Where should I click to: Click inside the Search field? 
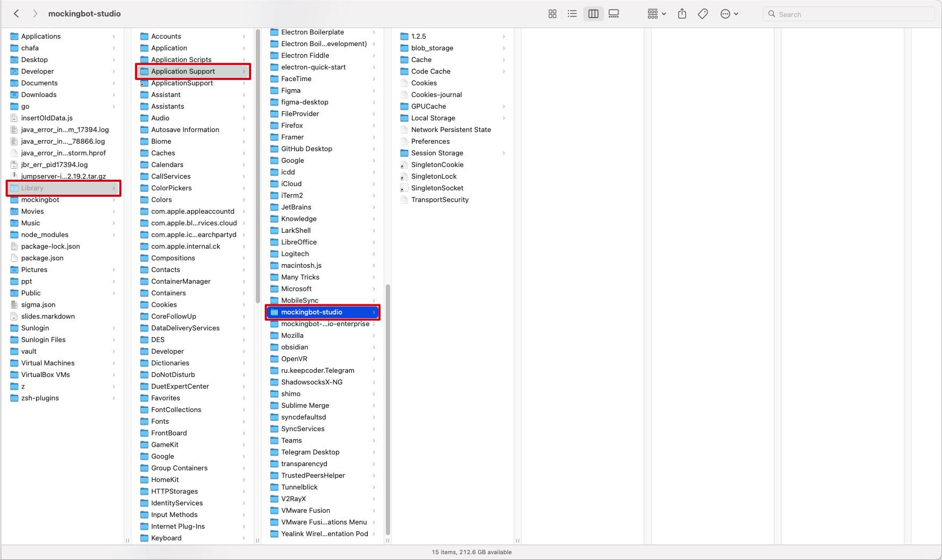tap(848, 14)
